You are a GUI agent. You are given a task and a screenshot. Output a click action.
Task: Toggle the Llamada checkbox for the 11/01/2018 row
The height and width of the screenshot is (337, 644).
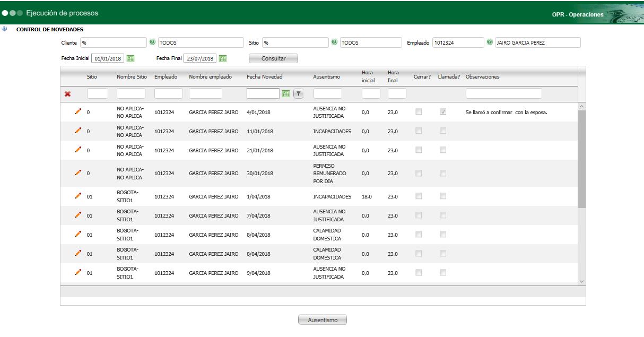click(x=443, y=131)
